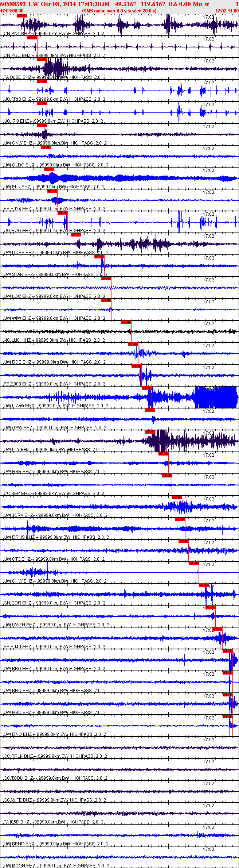This screenshot has height=868, width=239.
Task: Click the red pick flag on UW.GHW trace
Action: click(x=193, y=563)
